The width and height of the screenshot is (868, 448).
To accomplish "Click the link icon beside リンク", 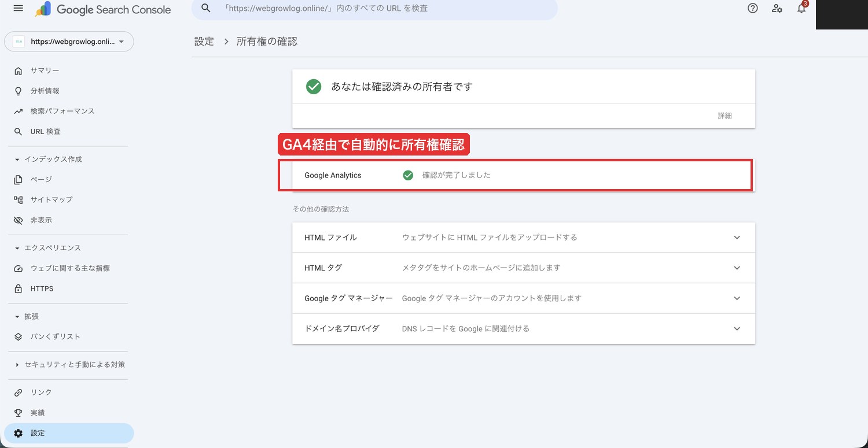I will (19, 393).
